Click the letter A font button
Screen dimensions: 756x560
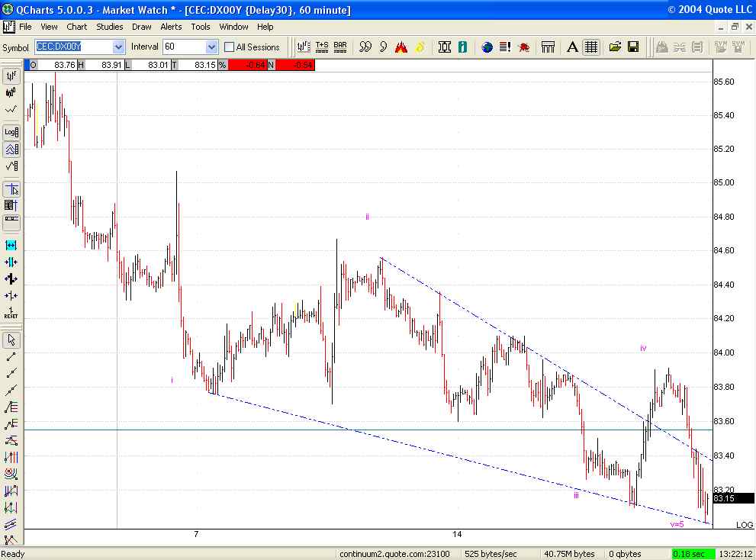coord(572,47)
